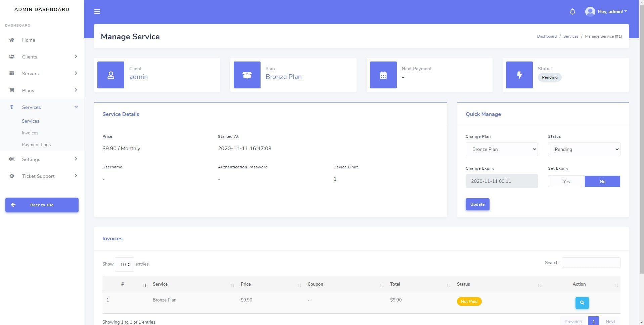Click the admin user avatar

coord(590,11)
